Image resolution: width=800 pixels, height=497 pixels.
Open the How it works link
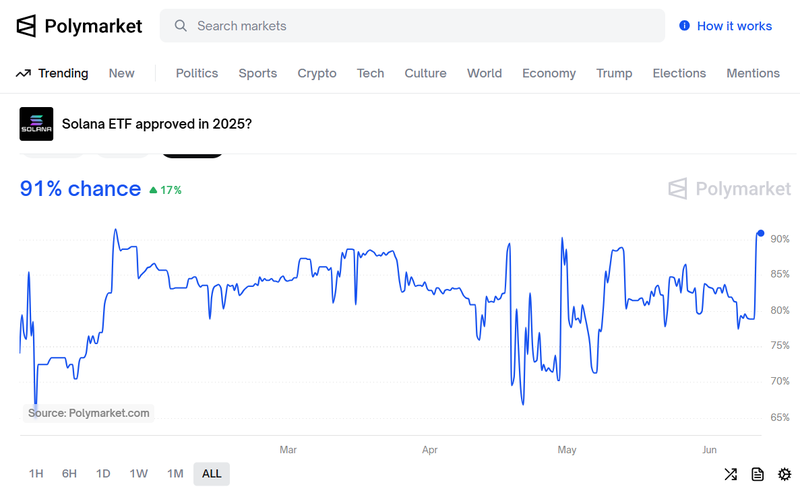click(734, 26)
